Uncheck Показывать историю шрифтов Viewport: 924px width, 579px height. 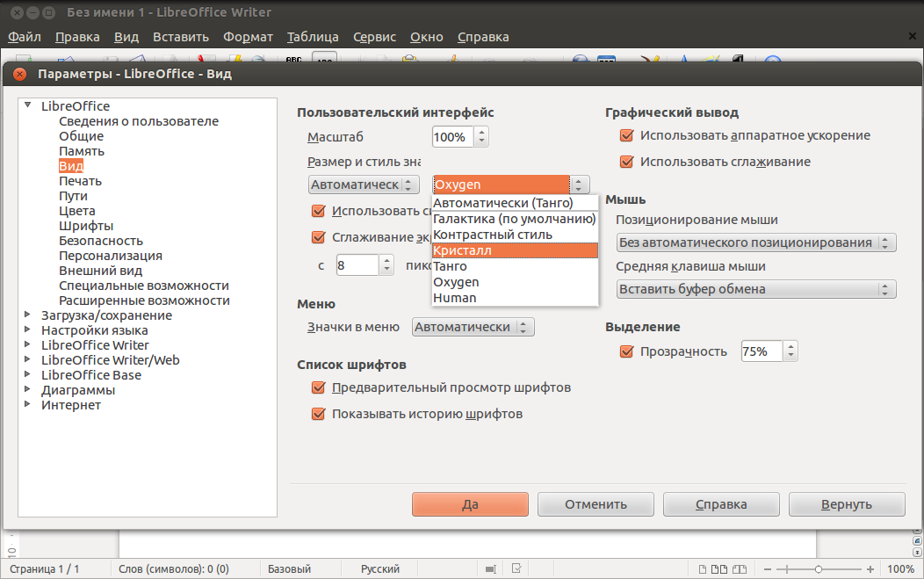coord(318,414)
